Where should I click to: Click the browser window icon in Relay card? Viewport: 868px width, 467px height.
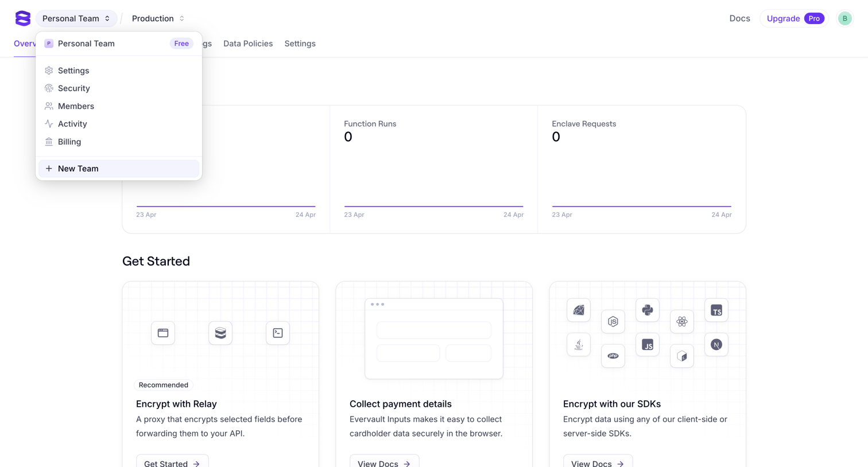[x=163, y=333]
